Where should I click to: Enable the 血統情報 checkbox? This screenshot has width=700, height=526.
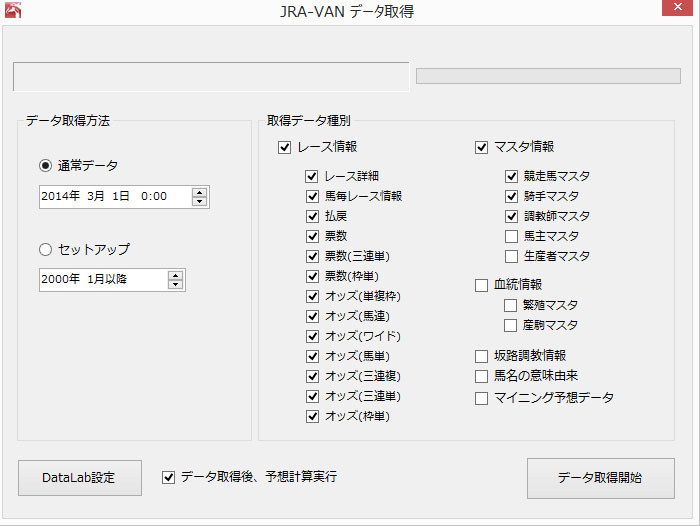click(x=481, y=285)
